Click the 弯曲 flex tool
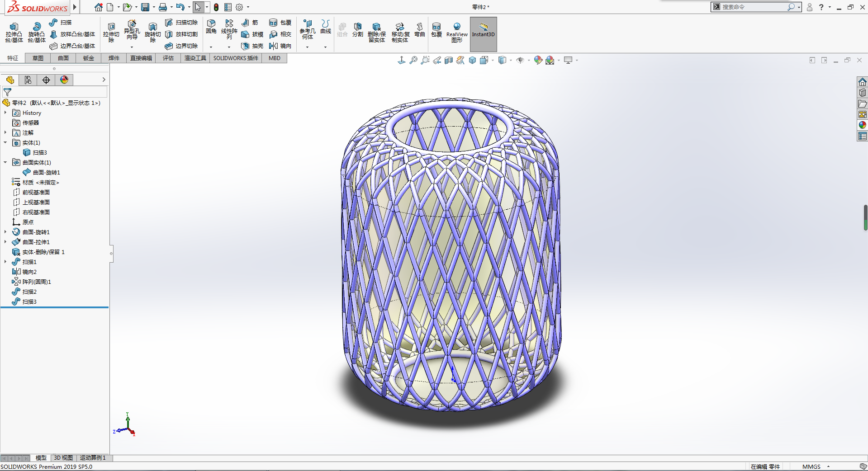 click(x=420, y=30)
